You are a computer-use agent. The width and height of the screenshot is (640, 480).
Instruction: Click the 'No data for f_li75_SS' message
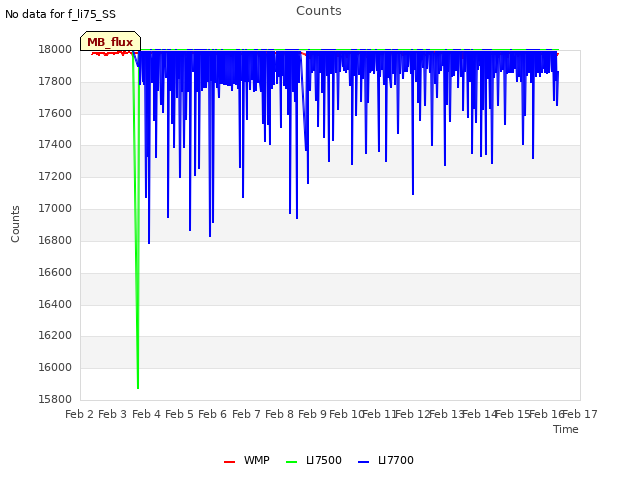tap(60, 14)
